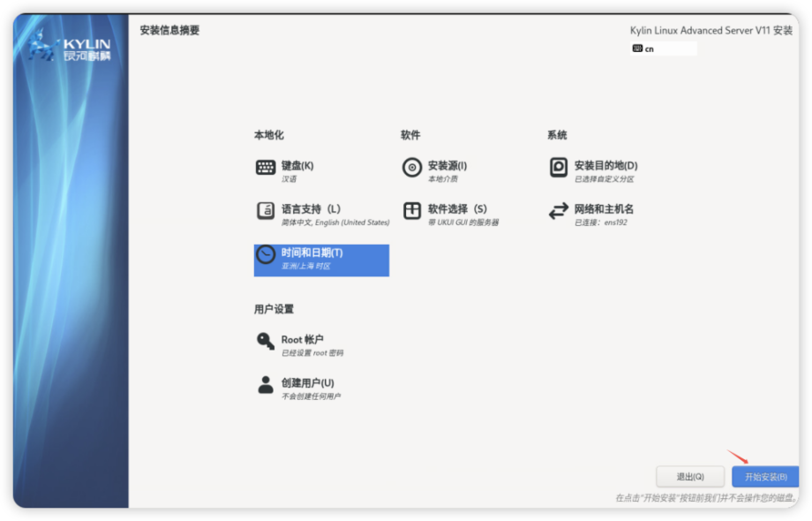This screenshot has height=521, width=812.
Task: Click the language support icon beside 语言支持
Action: tap(266, 211)
